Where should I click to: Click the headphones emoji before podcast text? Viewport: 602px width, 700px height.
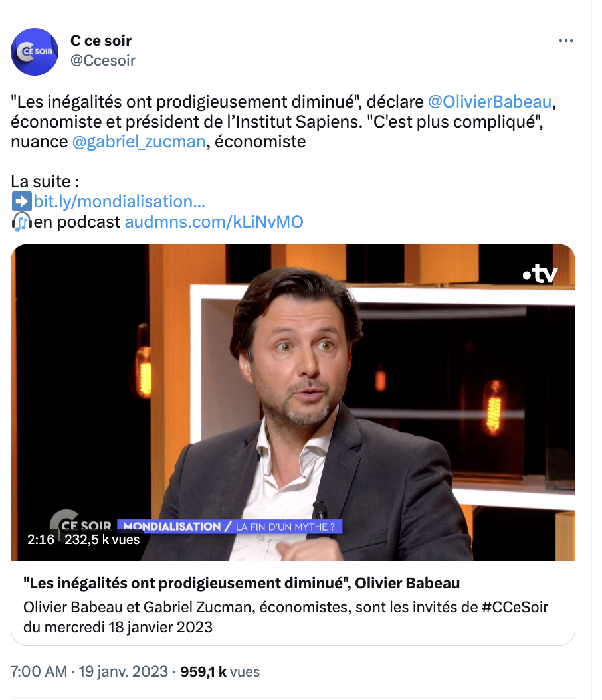pos(21,222)
